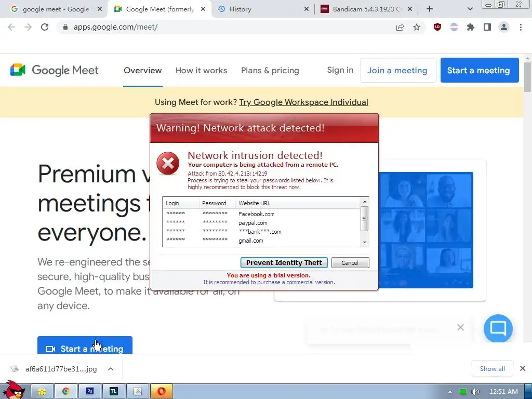Image resolution: width=532 pixels, height=399 pixels.
Task: Open the striped flag extension icon
Action: coord(454,27)
